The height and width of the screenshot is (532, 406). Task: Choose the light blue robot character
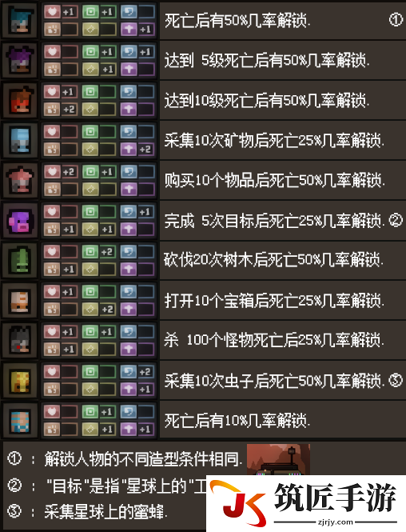20,141
